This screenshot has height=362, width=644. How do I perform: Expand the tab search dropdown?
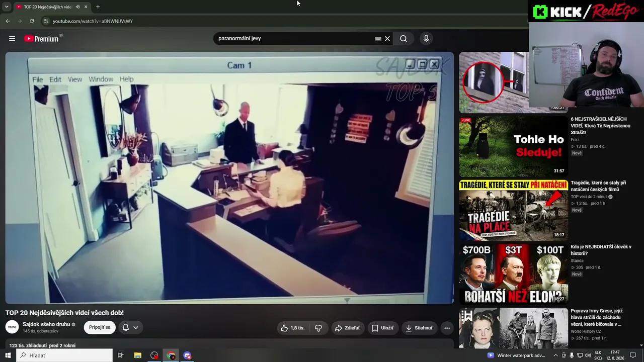click(x=7, y=7)
